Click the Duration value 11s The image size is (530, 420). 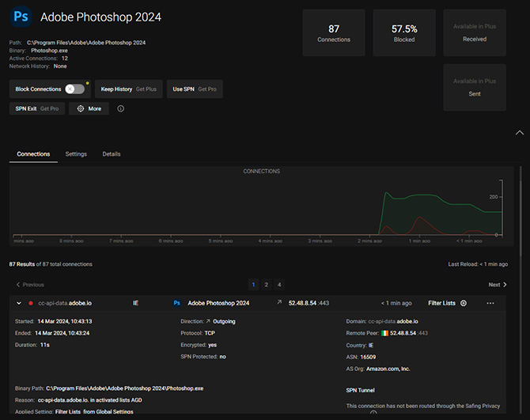[45, 345]
